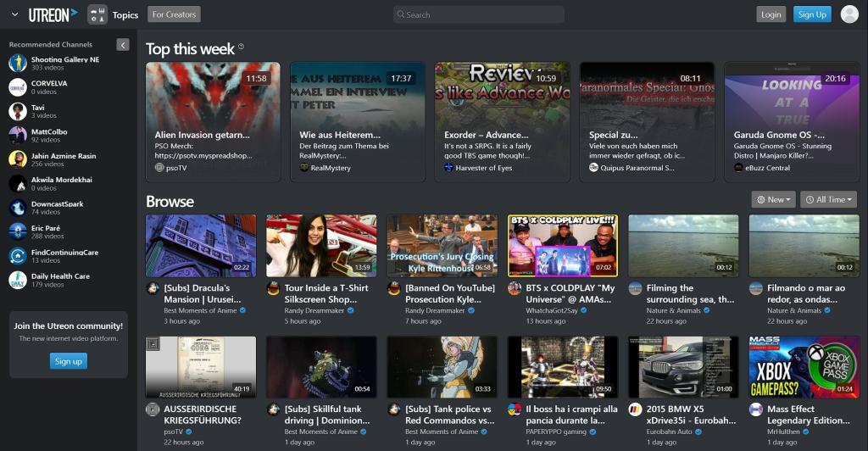This screenshot has height=451, width=868.
Task: Click the help icon next to Top this week
Action: (x=242, y=47)
